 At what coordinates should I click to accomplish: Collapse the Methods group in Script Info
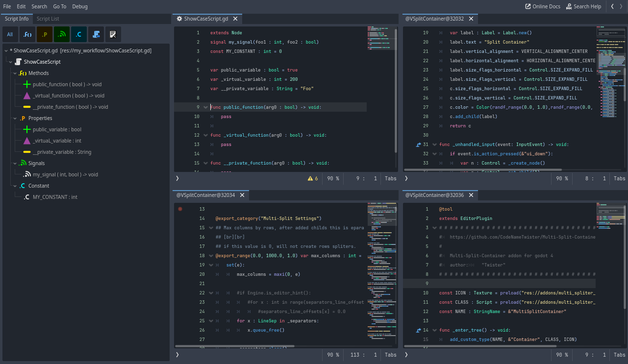15,73
